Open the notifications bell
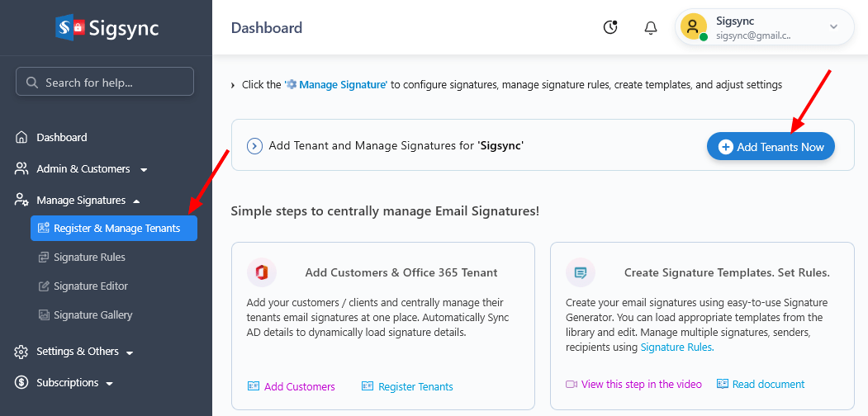This screenshot has width=868, height=416. [651, 27]
